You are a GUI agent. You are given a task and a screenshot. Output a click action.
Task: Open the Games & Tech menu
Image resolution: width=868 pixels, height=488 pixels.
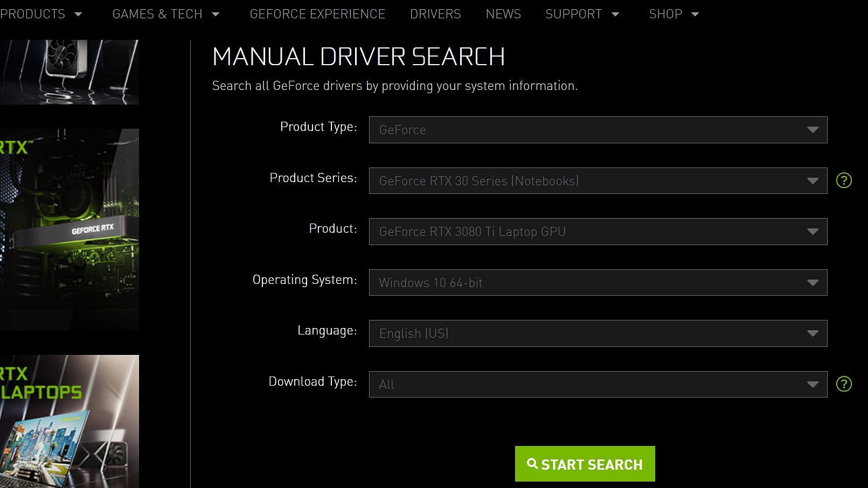166,14
